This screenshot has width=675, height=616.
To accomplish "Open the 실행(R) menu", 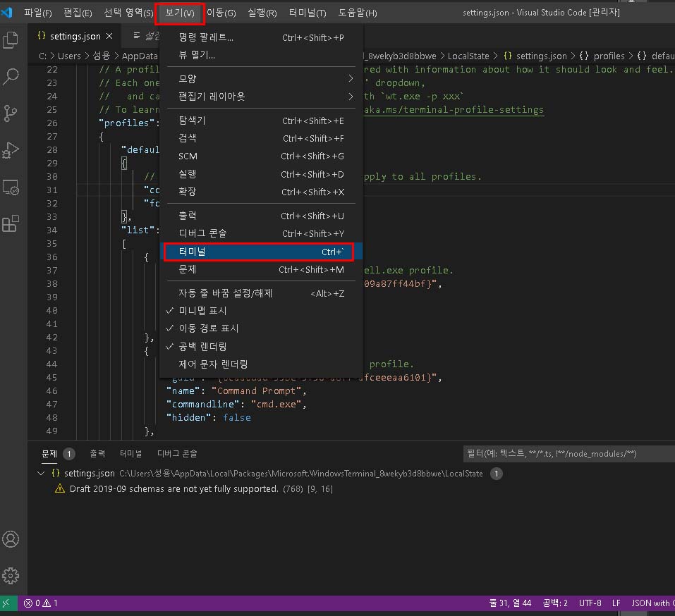I will pyautogui.click(x=262, y=13).
